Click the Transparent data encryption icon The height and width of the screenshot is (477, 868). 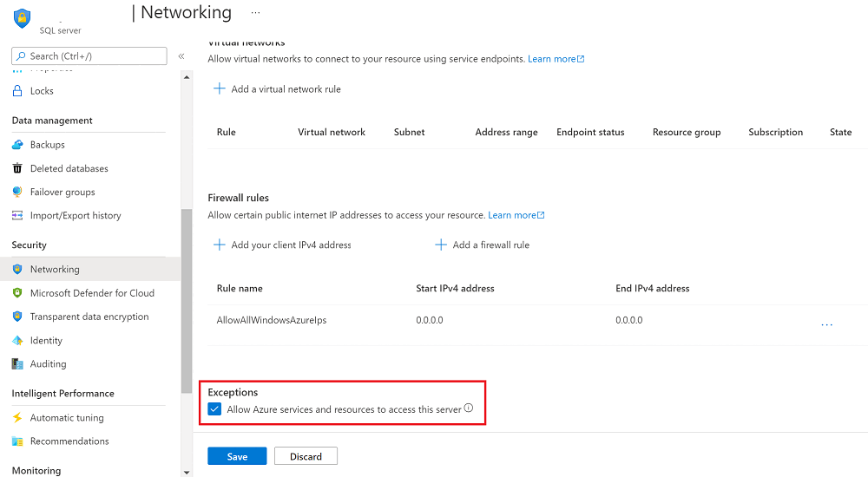pos(17,317)
